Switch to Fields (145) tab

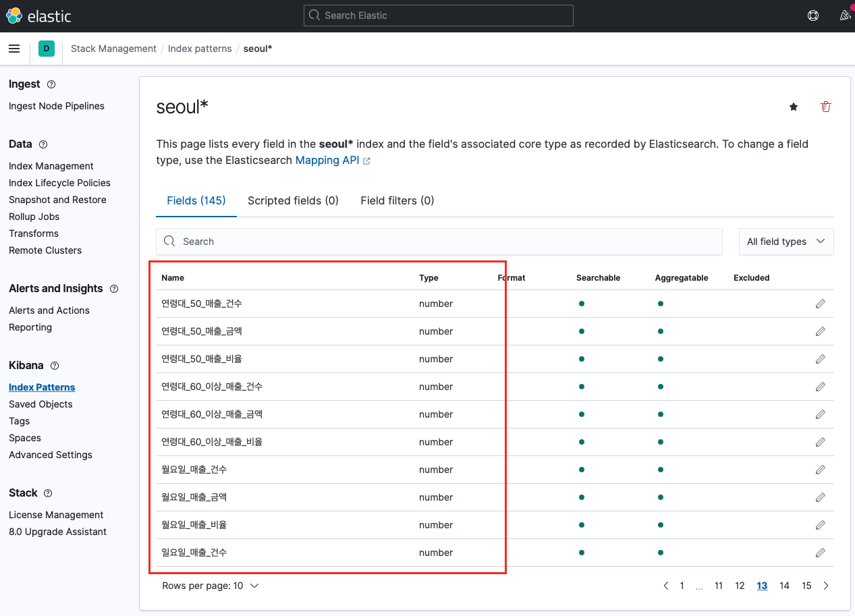[x=196, y=200]
